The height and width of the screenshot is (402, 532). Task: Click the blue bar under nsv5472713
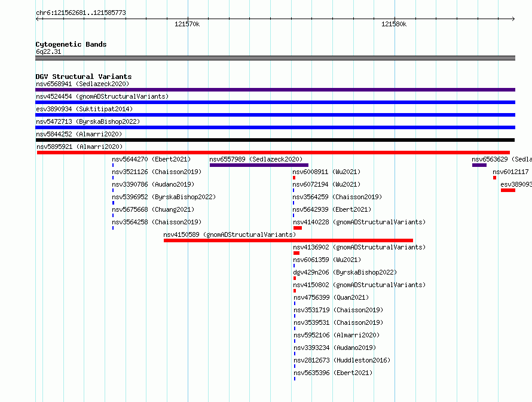click(275, 127)
